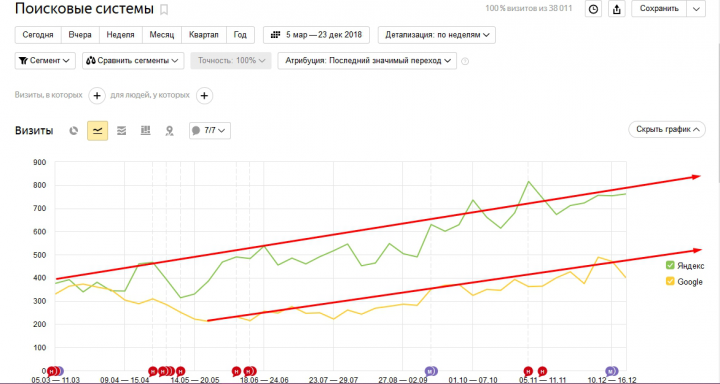Open red annotation marker at 05.03 — 11.03
The height and width of the screenshot is (384, 720).
[51, 371]
